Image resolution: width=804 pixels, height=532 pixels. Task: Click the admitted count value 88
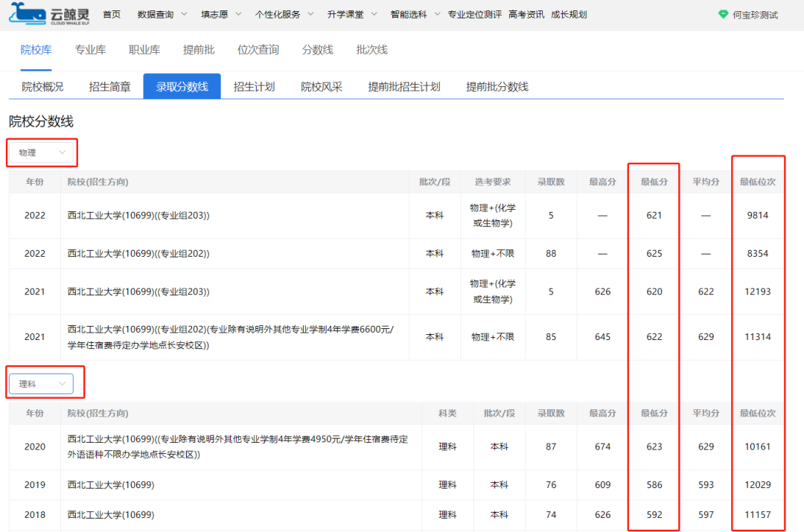click(551, 253)
